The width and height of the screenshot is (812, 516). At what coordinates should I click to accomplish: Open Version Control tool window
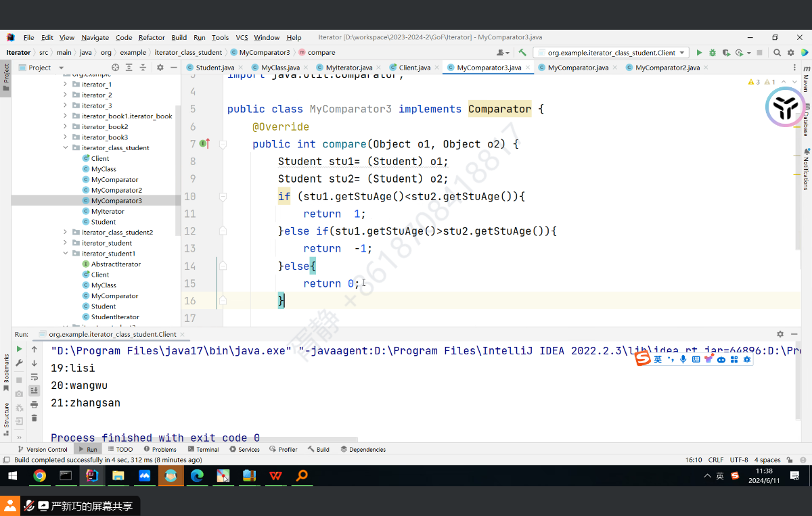tap(42, 449)
